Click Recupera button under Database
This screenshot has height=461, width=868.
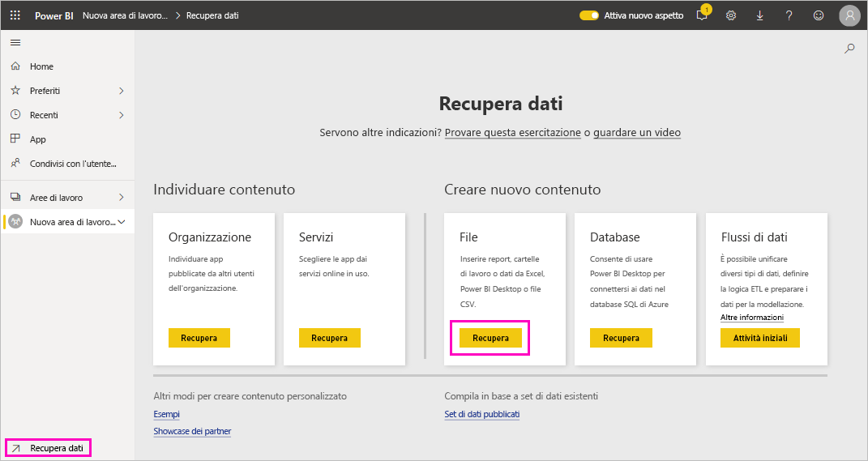click(621, 338)
